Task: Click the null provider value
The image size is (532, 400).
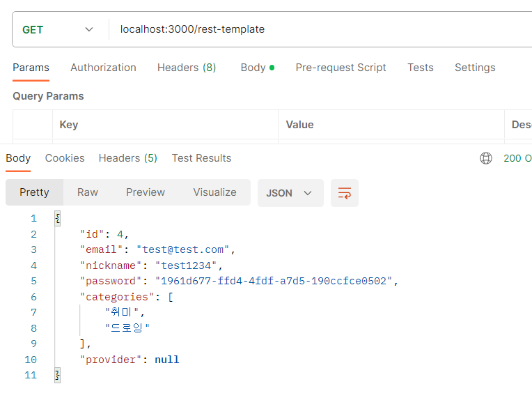Action: (x=167, y=360)
